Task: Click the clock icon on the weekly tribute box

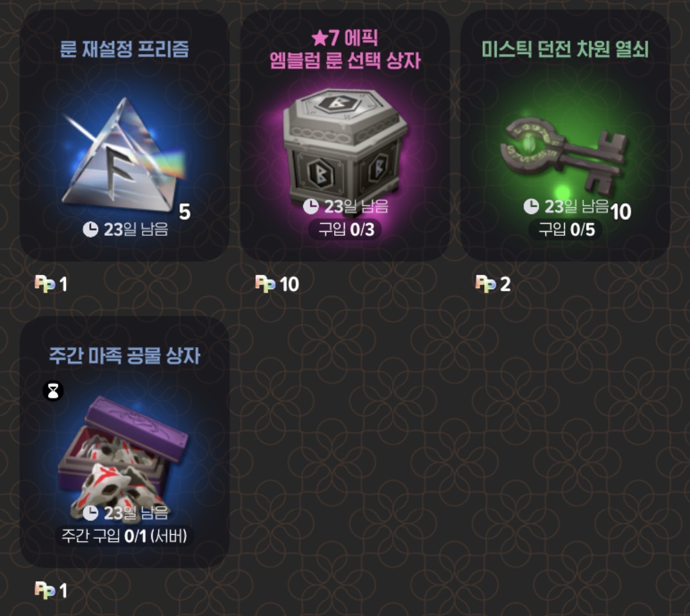Action: (x=90, y=512)
